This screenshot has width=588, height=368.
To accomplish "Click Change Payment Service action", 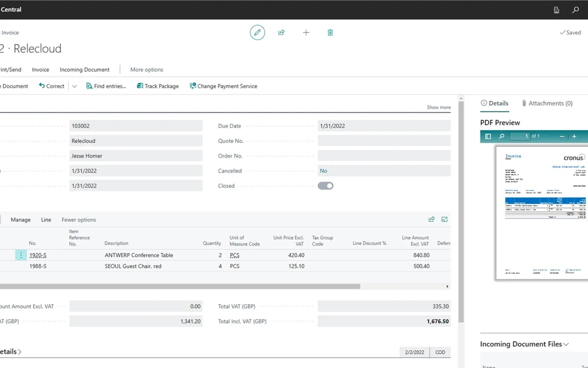I will pos(223,86).
